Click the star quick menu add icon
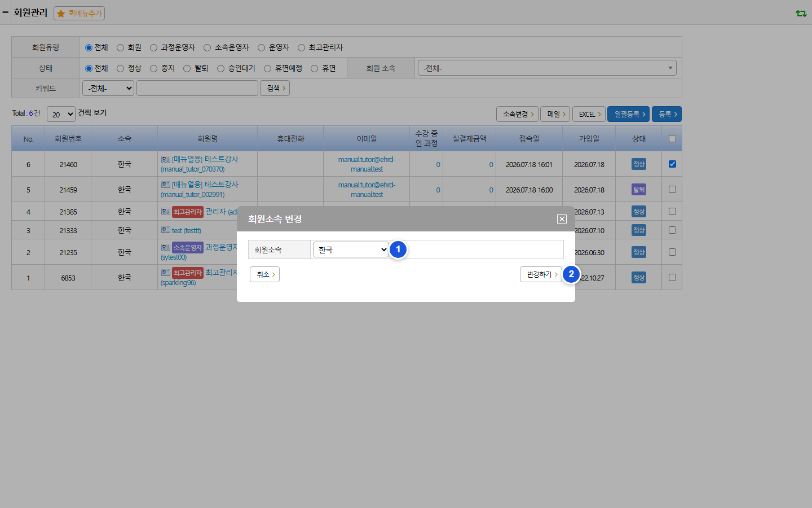This screenshot has height=508, width=812. [x=61, y=14]
